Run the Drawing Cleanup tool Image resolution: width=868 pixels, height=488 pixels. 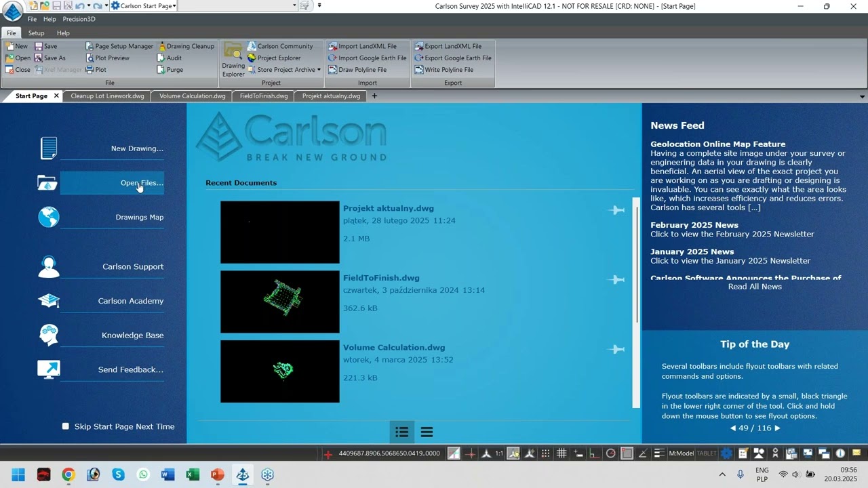(x=186, y=46)
